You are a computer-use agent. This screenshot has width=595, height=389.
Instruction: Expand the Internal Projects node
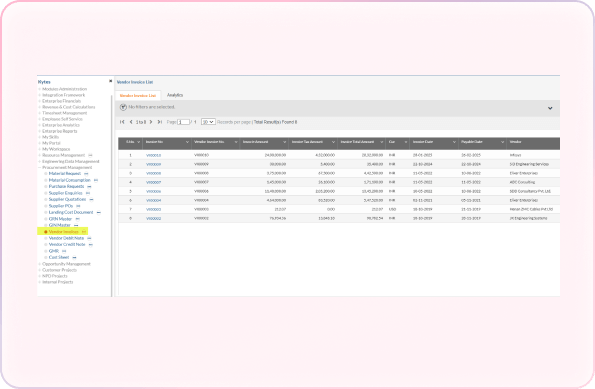pos(39,282)
